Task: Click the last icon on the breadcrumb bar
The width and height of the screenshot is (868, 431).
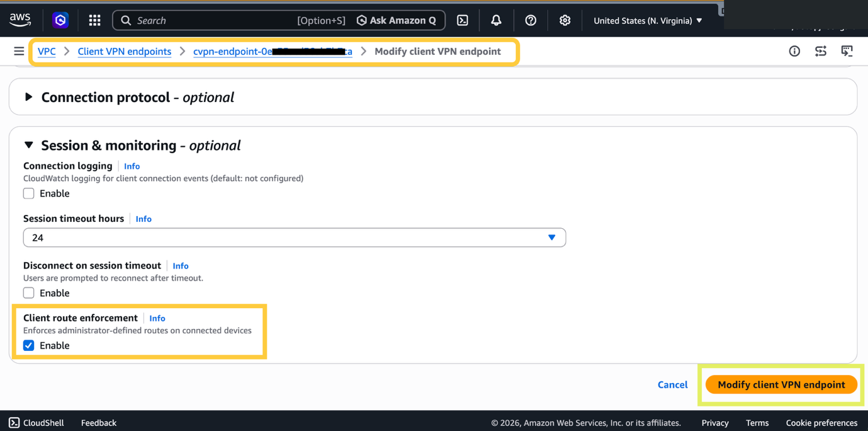Action: [x=847, y=51]
